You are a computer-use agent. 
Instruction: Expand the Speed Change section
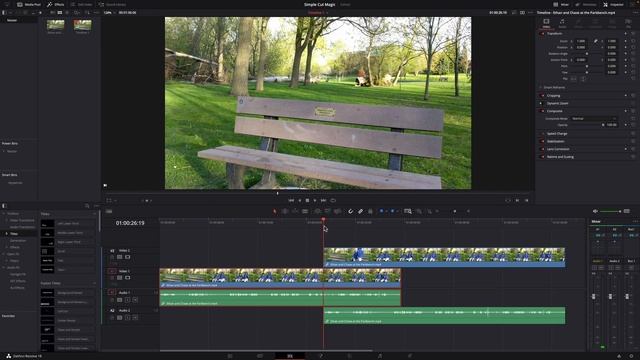[x=557, y=133]
